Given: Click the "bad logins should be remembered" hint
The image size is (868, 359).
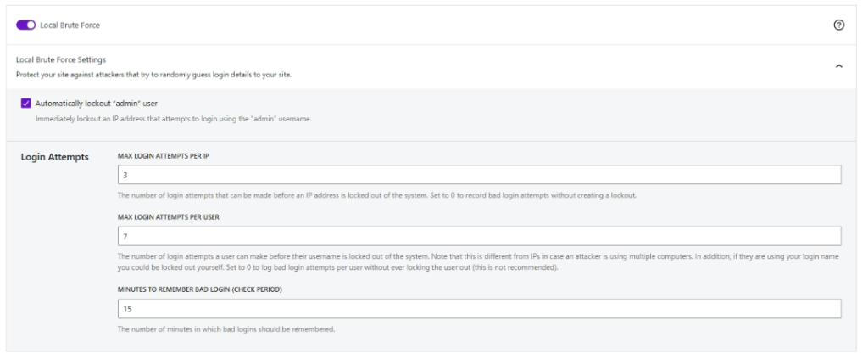Looking at the screenshot, I should [226, 329].
